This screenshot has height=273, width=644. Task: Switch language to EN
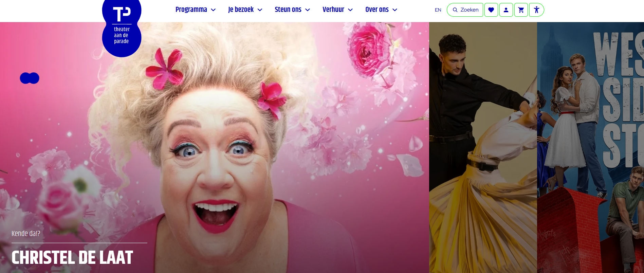click(x=438, y=10)
